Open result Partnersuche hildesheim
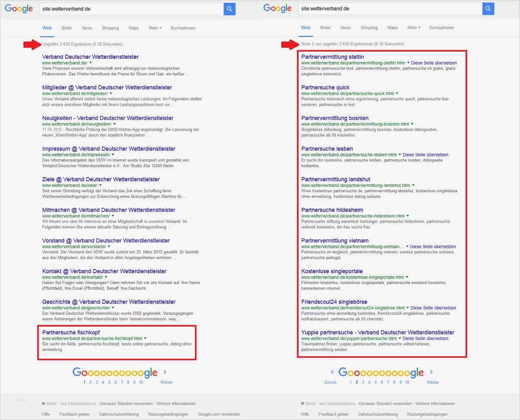520x420 pixels. 332,210
